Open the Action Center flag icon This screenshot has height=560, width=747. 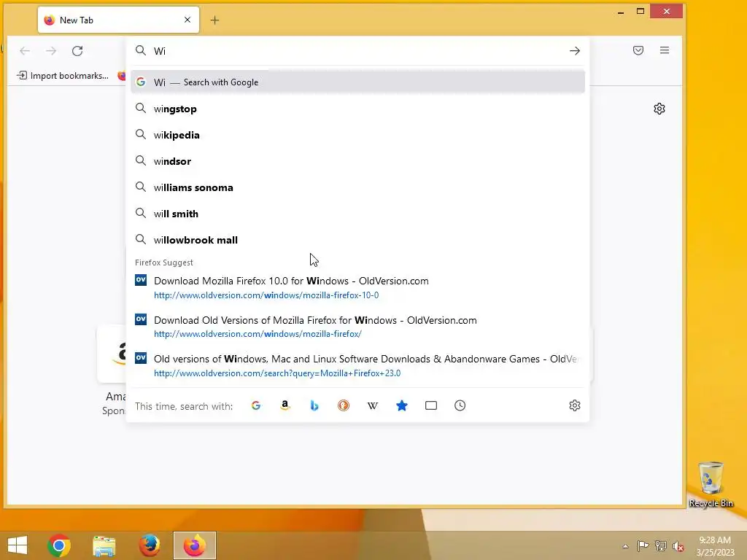coord(643,546)
